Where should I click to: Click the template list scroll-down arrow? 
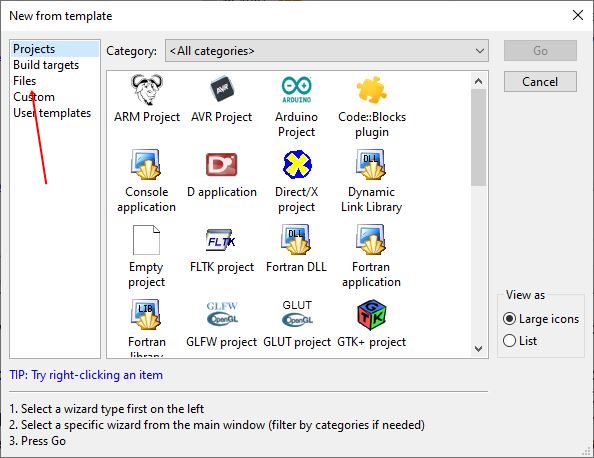click(x=478, y=349)
